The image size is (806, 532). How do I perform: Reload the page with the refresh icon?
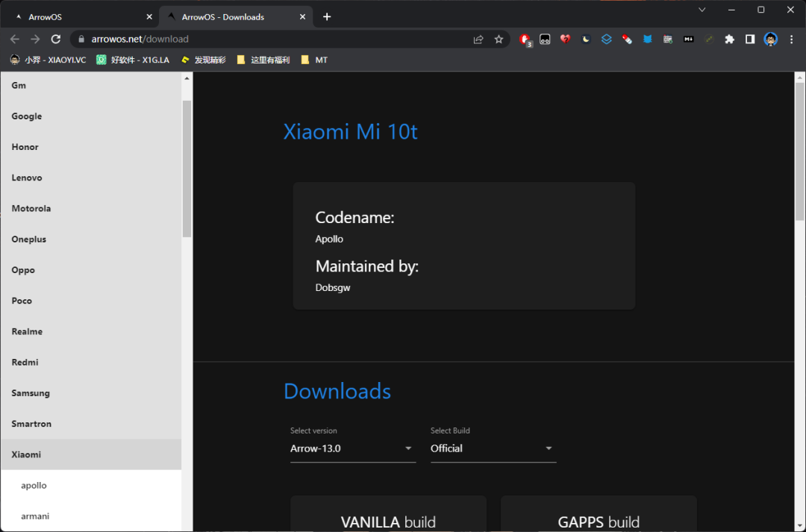pyautogui.click(x=55, y=40)
